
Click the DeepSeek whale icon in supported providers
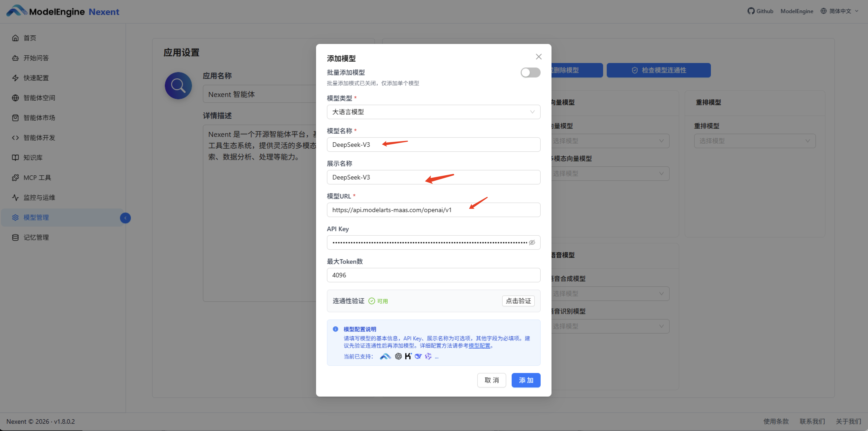418,356
